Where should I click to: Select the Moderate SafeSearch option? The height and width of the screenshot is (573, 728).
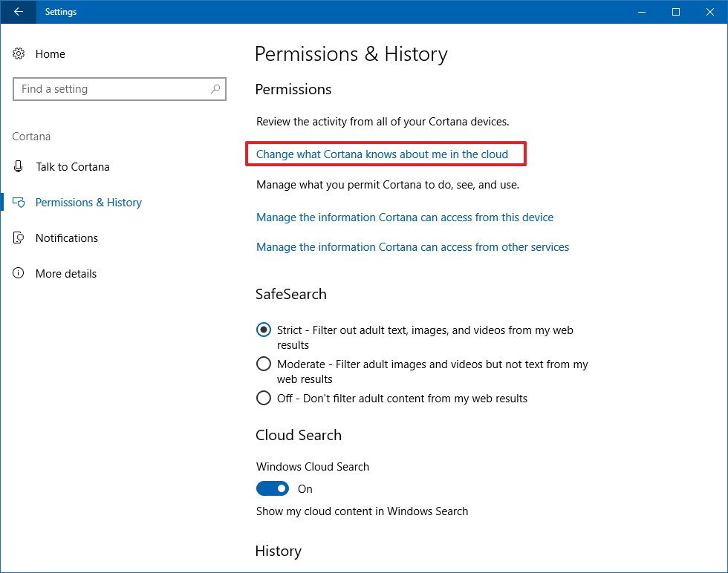click(264, 364)
